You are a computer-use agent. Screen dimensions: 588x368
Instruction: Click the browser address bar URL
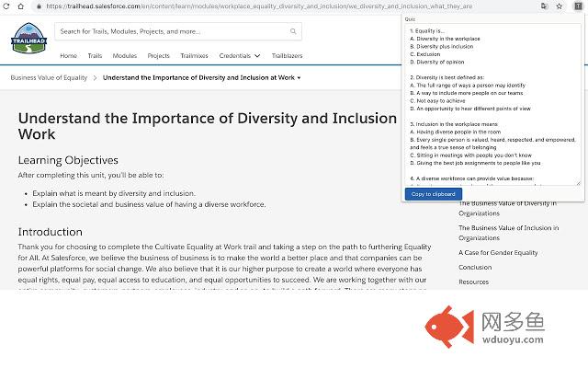259,6
